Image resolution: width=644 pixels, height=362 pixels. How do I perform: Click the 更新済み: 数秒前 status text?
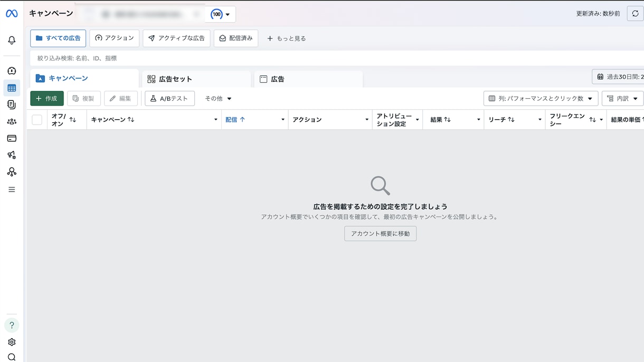(598, 14)
